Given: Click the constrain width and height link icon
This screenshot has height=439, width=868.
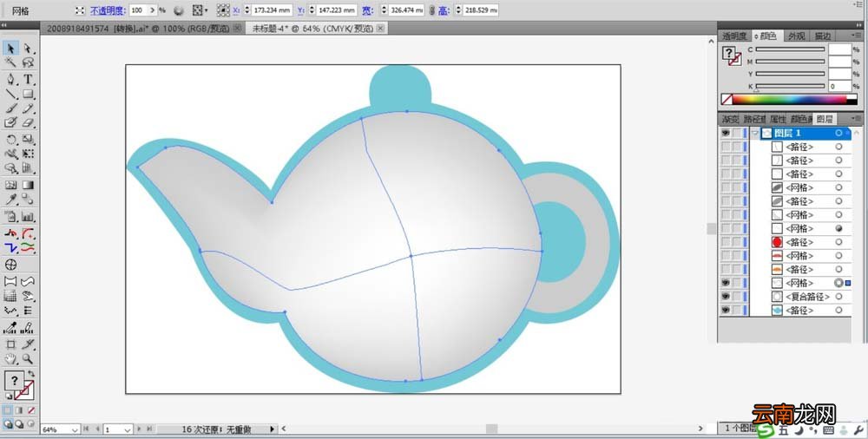Looking at the screenshot, I should tap(432, 10).
